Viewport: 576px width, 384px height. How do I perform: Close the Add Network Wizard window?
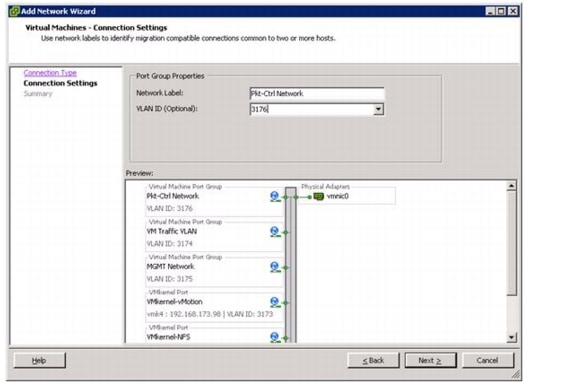[513, 11]
